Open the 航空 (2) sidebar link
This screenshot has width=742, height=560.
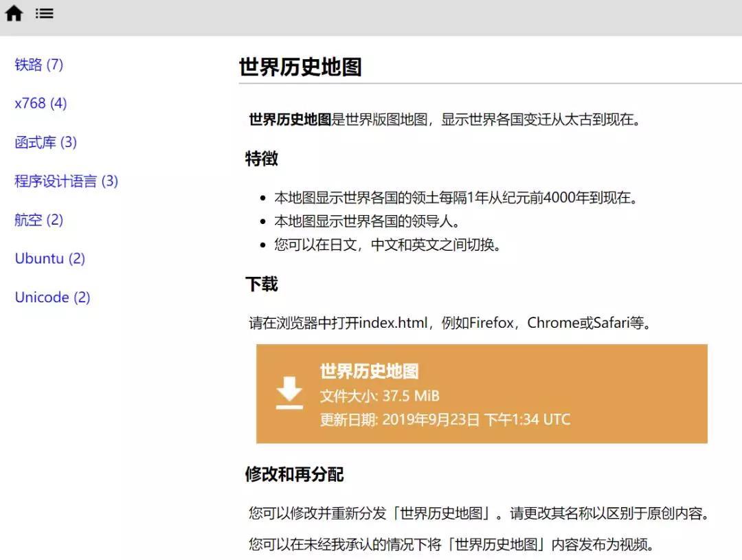tap(38, 220)
